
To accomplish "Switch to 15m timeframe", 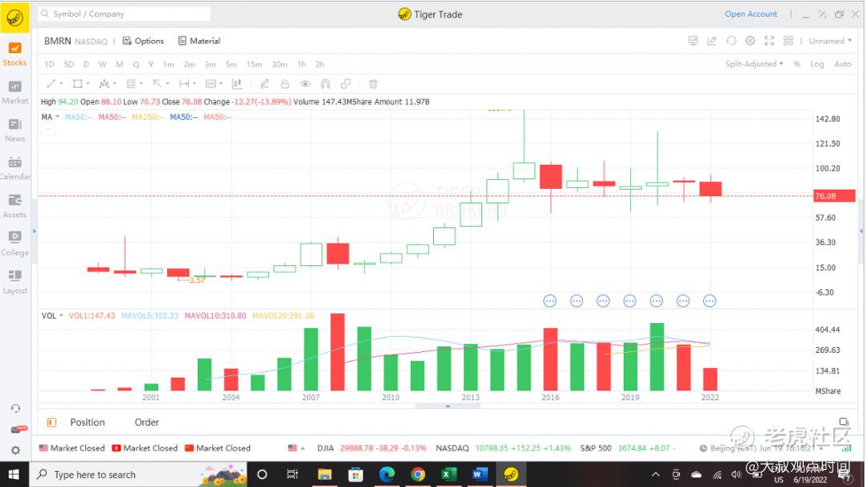I will coord(254,64).
